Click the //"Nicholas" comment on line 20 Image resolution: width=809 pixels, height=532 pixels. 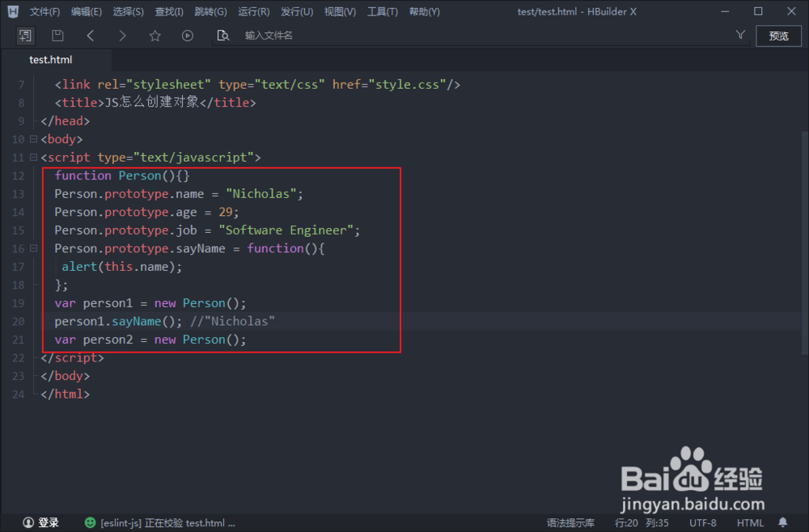pyautogui.click(x=232, y=321)
